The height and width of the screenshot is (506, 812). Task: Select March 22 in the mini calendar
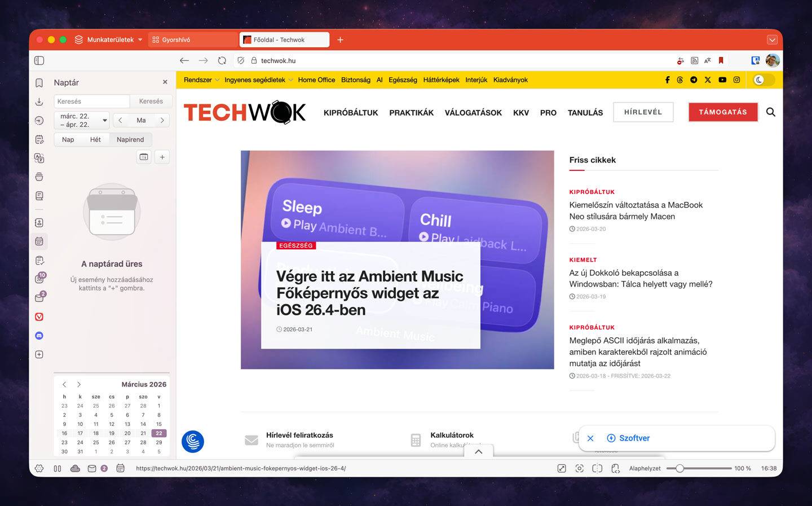[159, 433]
